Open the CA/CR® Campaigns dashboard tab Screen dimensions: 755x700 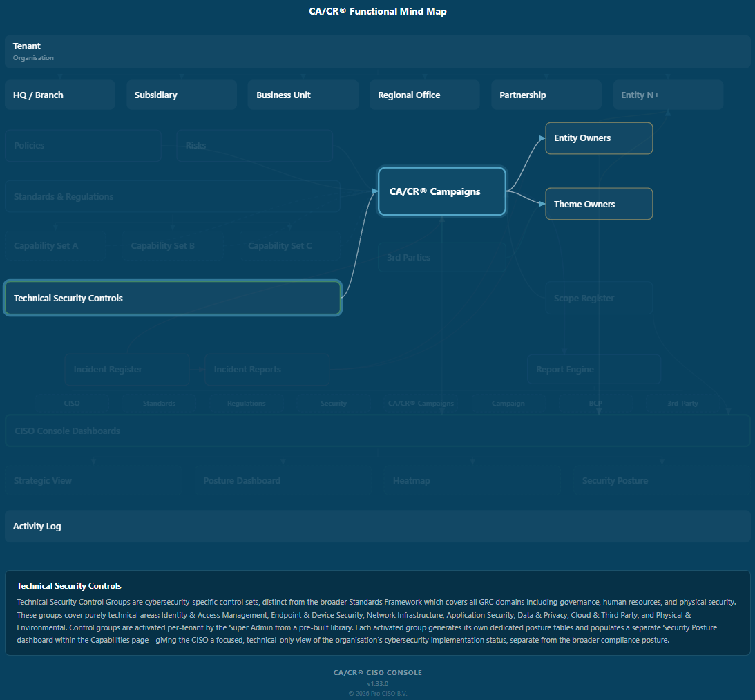click(x=421, y=404)
